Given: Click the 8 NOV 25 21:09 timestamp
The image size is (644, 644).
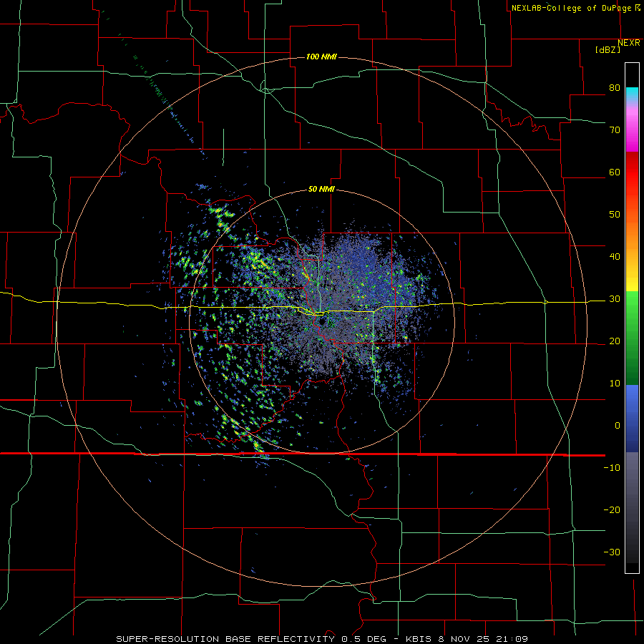Looking at the screenshot, I should (x=484, y=639).
